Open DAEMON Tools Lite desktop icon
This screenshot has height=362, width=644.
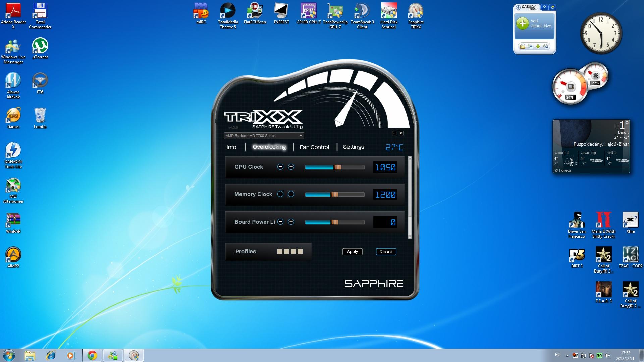tap(13, 156)
